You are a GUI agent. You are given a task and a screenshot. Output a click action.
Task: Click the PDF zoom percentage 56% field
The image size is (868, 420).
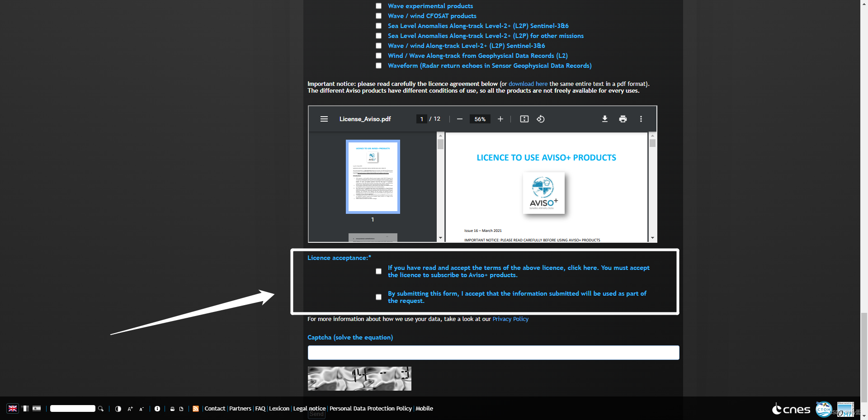480,119
